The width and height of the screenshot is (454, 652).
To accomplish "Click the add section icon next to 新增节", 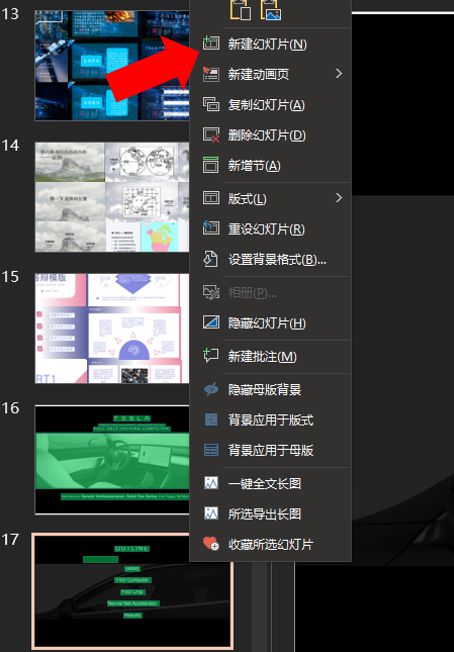I will 211,165.
